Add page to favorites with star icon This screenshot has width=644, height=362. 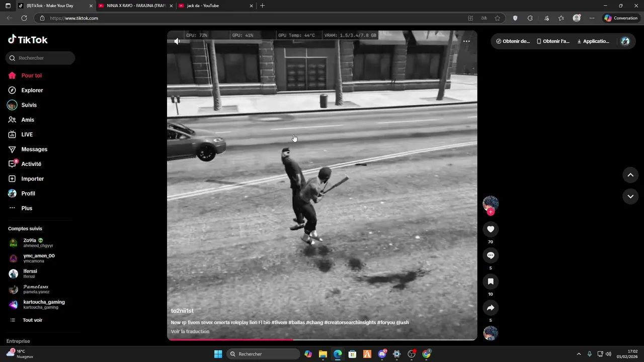pyautogui.click(x=498, y=18)
